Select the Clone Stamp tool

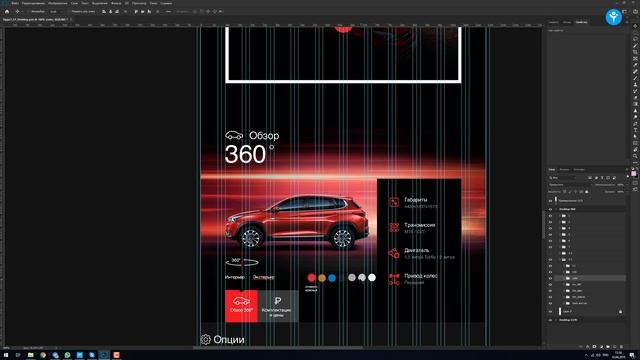coord(635,84)
